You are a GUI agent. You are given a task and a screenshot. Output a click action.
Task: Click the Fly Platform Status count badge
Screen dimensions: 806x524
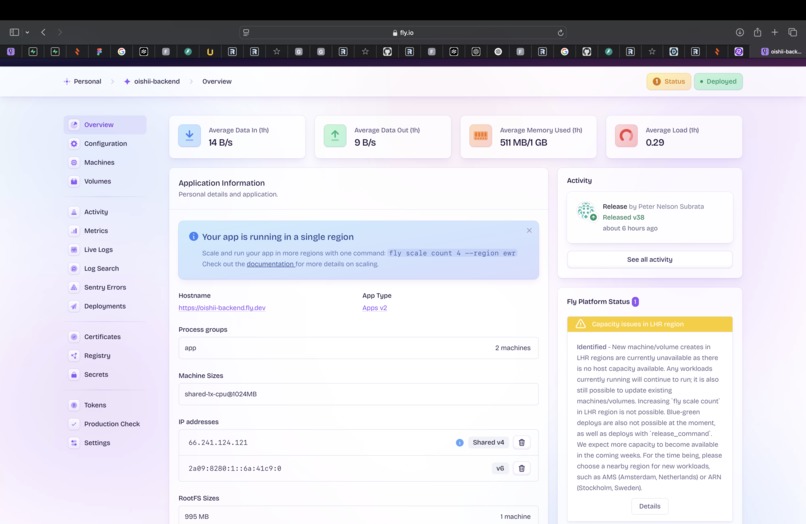click(635, 302)
